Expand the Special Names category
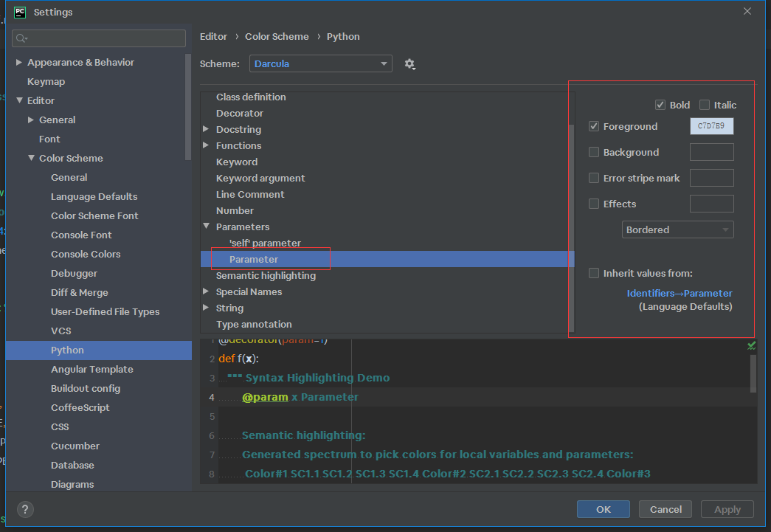 point(206,291)
